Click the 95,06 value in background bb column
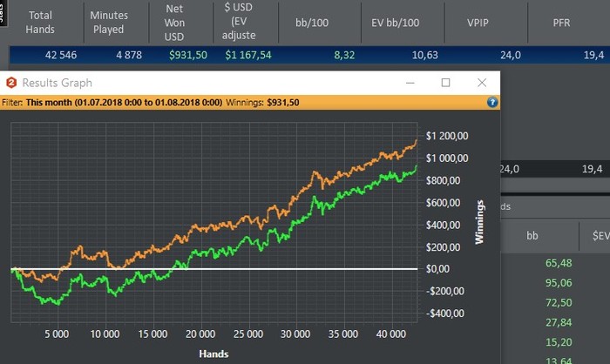 (559, 283)
